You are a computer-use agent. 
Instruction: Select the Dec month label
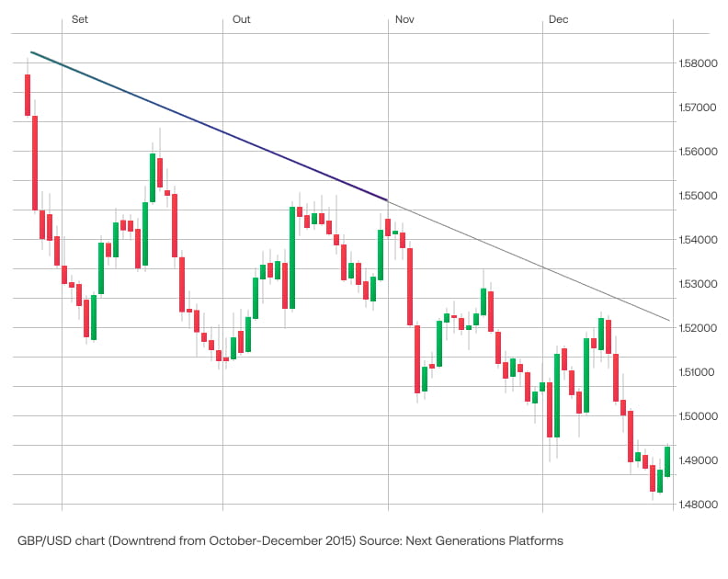(x=559, y=19)
